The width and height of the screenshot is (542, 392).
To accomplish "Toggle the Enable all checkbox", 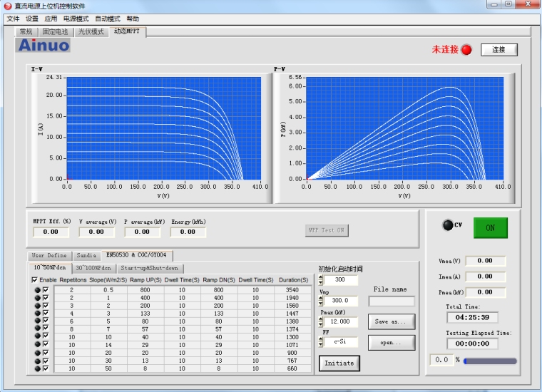I will tap(35, 280).
